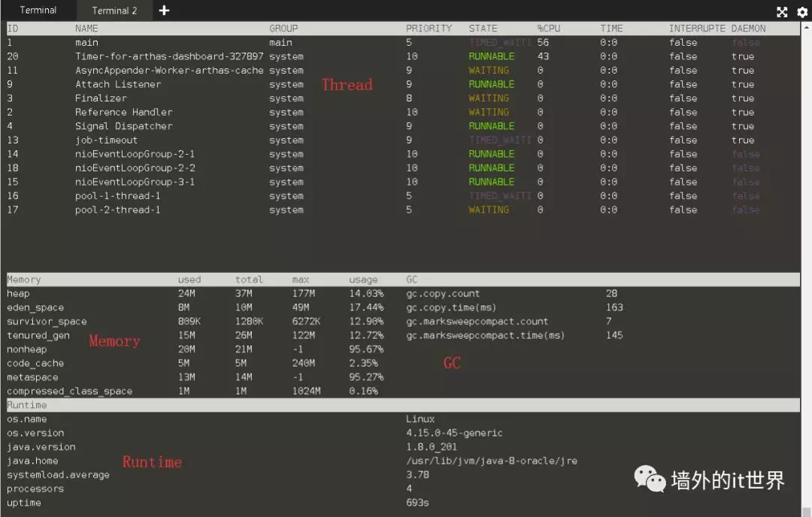Click the nonheap row label

(26, 349)
